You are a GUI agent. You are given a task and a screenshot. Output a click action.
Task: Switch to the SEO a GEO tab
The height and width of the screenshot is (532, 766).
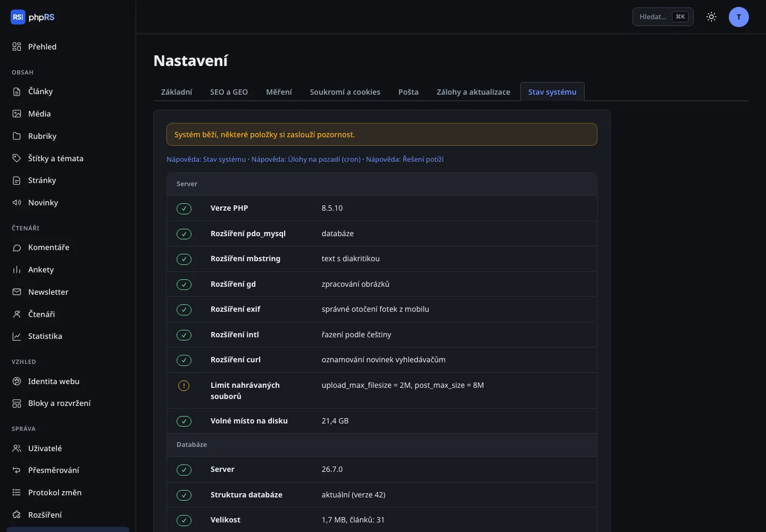tap(229, 92)
